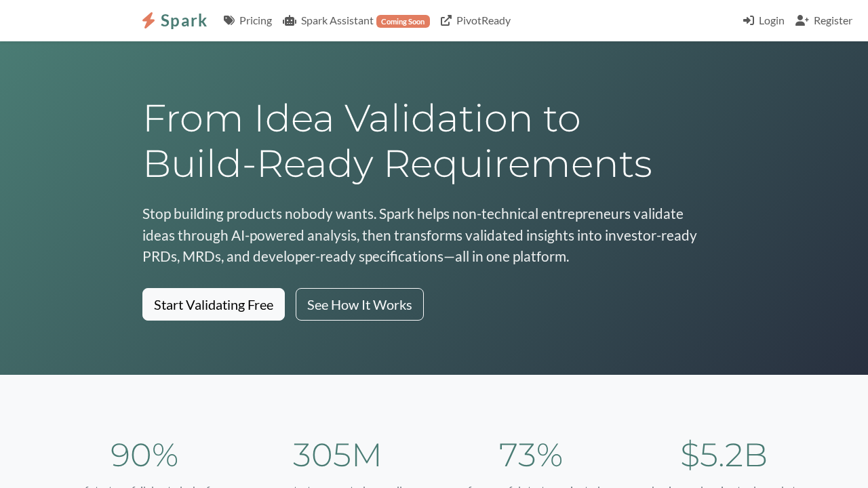Go to the Login page
The height and width of the screenshot is (488, 868).
tap(771, 20)
